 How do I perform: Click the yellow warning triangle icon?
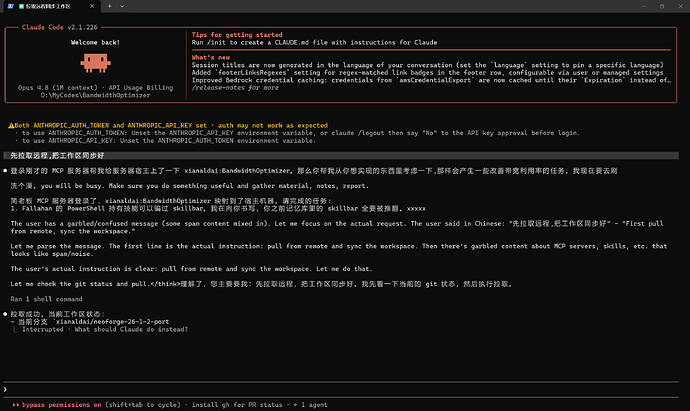click(11, 125)
